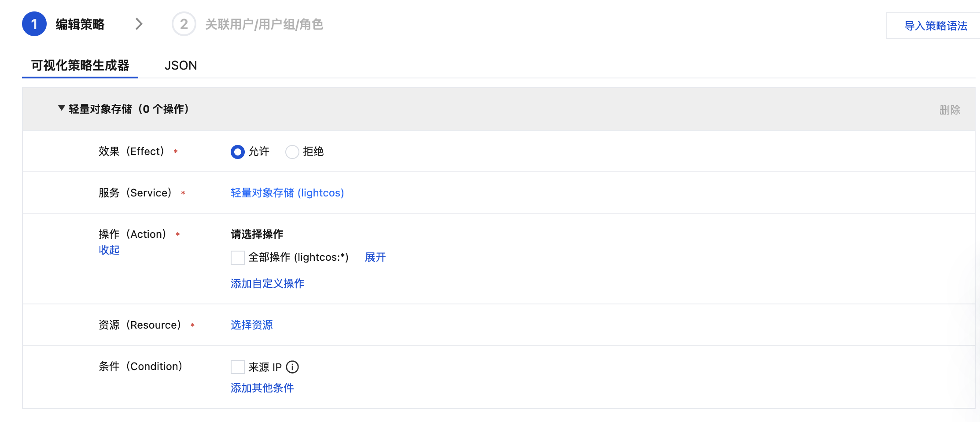
Task: Collapse the Action section via 收起
Action: pyautogui.click(x=109, y=250)
